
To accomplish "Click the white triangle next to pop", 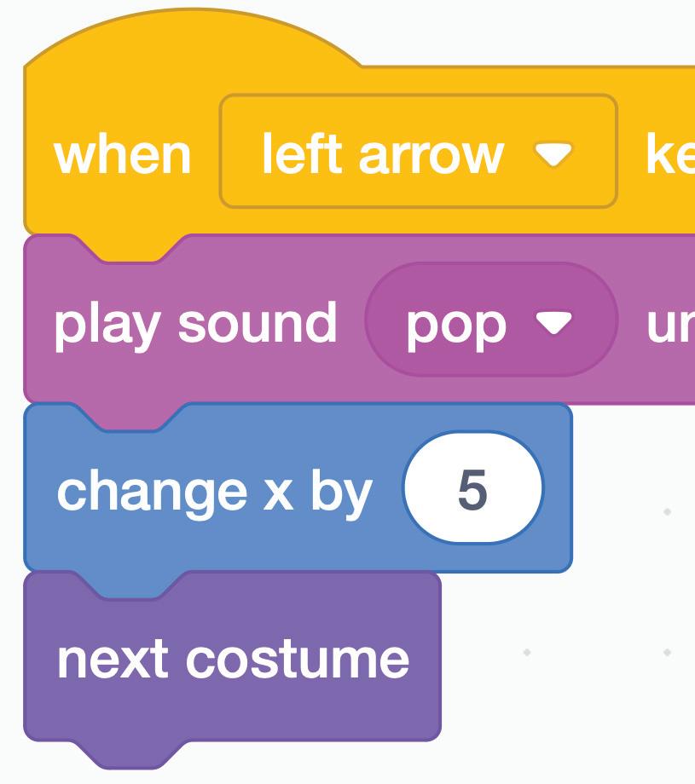I will [553, 323].
